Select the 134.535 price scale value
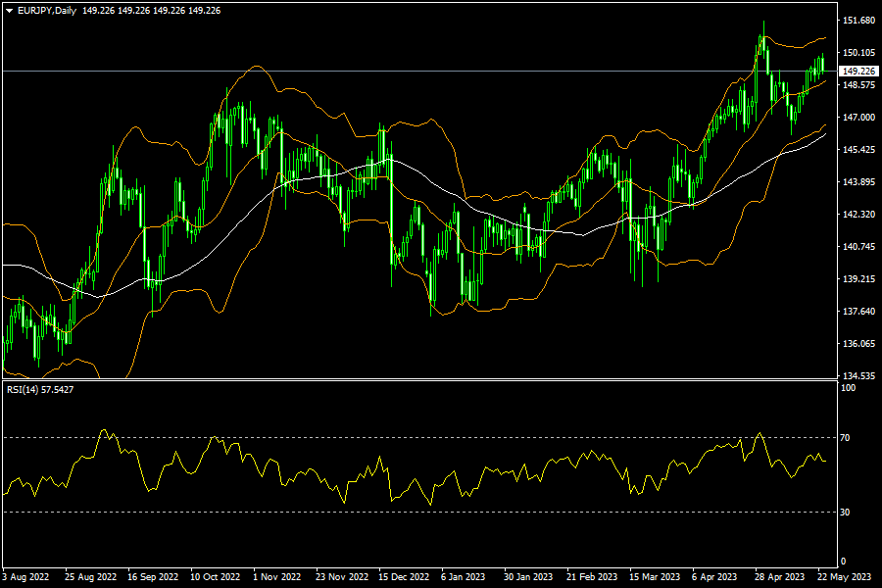The height and width of the screenshot is (588, 882). pos(858,375)
